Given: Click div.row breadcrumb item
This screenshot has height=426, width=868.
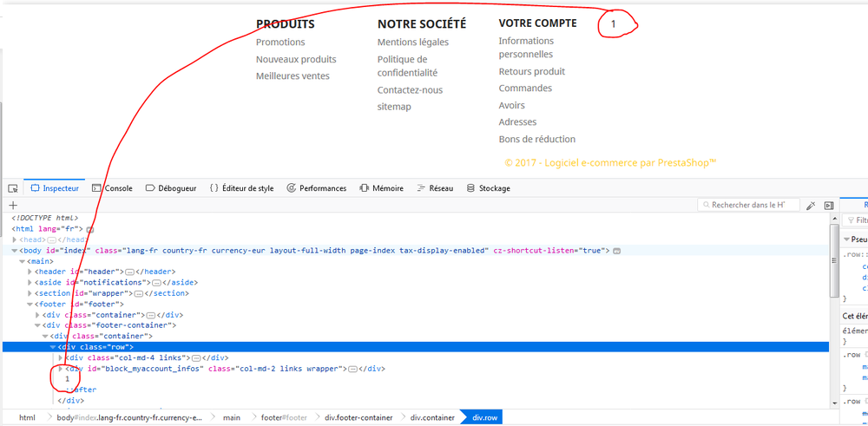Looking at the screenshot, I should pyautogui.click(x=483, y=417).
